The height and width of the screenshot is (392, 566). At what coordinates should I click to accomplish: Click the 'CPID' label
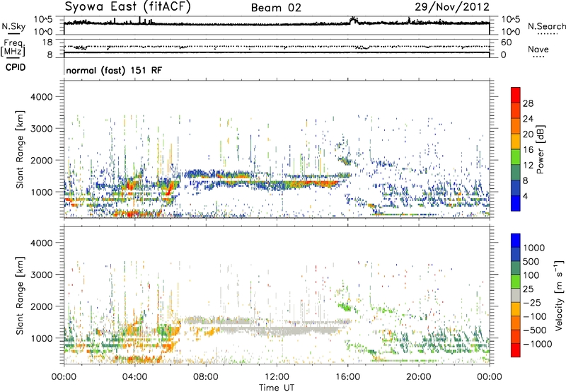16,67
